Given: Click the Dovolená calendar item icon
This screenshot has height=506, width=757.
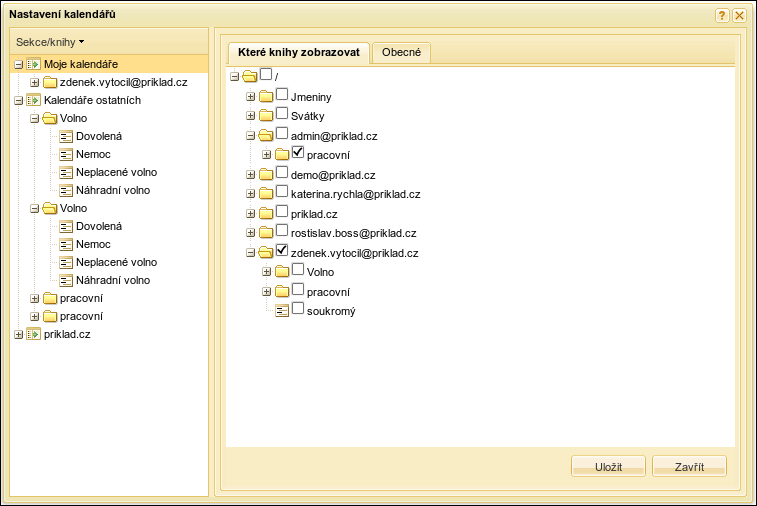Looking at the screenshot, I should [66, 136].
